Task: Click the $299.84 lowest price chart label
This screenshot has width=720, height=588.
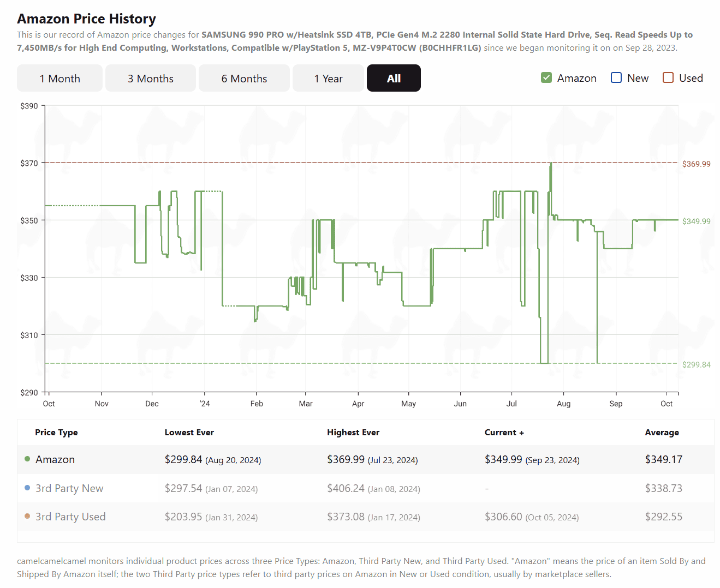Action: pyautogui.click(x=697, y=364)
